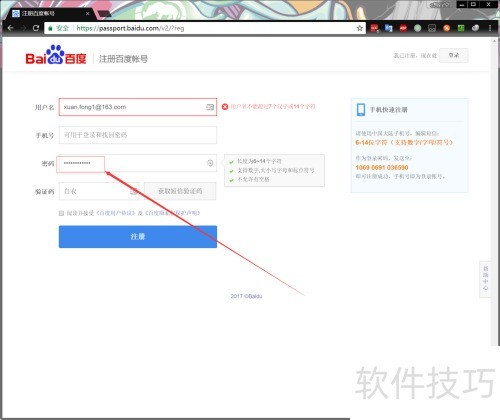Reload the Baidu registration page

[x=36, y=28]
